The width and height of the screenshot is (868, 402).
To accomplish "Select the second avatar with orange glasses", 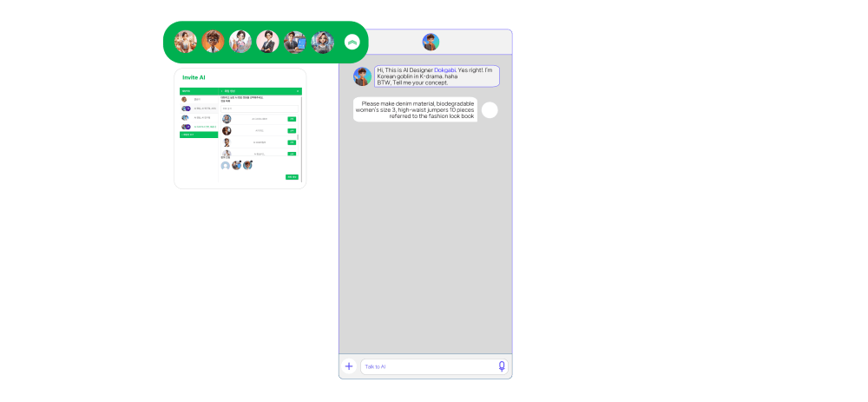I will click(x=214, y=42).
